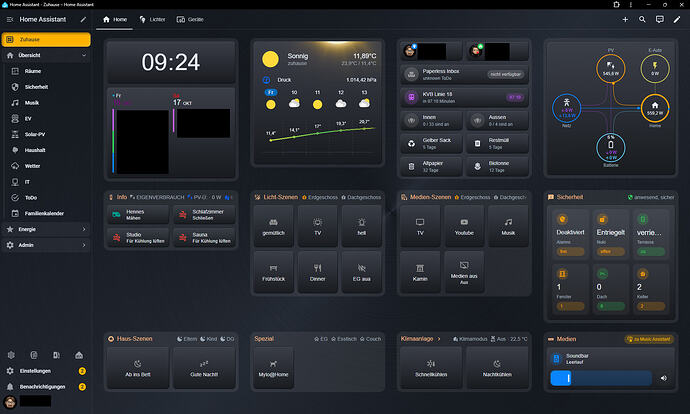Screen dimensions: 690x414
Task: Click the 09:24 clock card
Action: (171, 62)
